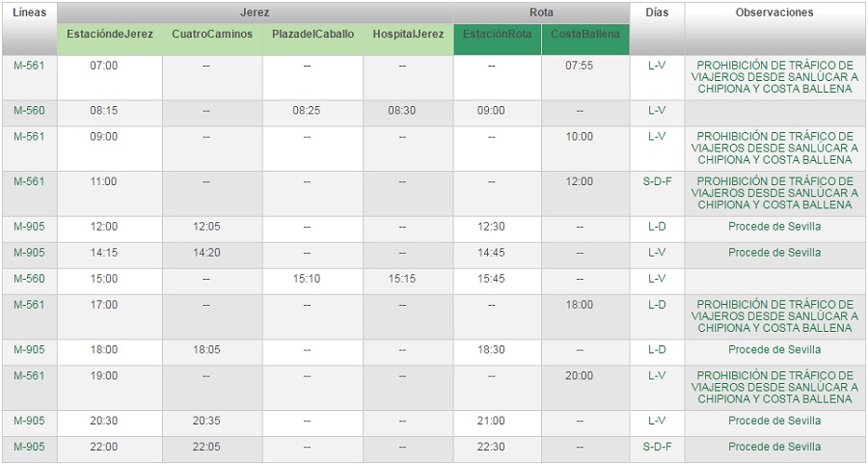Open line M-905 departing at 22:00

[29, 447]
